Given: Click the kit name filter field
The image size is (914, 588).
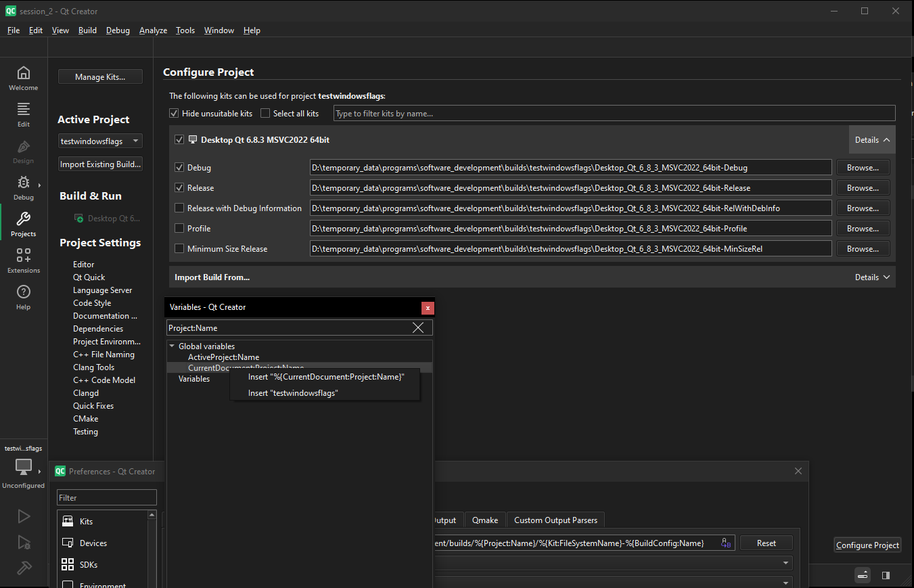Looking at the screenshot, I should [614, 114].
